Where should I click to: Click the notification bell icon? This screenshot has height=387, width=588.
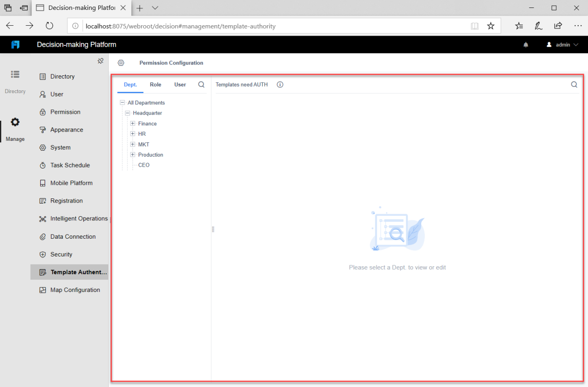pos(525,44)
